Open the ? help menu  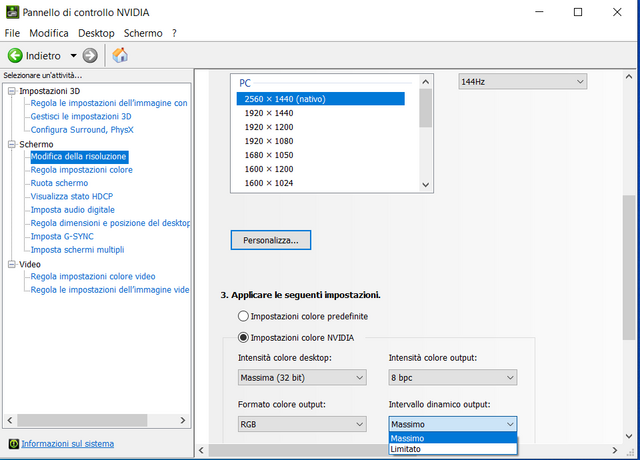[174, 33]
